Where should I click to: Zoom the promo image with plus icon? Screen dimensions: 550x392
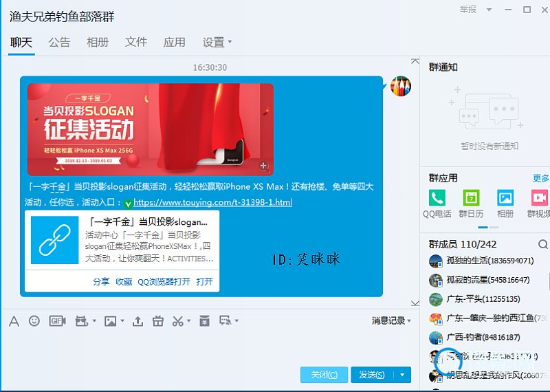[x=264, y=166]
